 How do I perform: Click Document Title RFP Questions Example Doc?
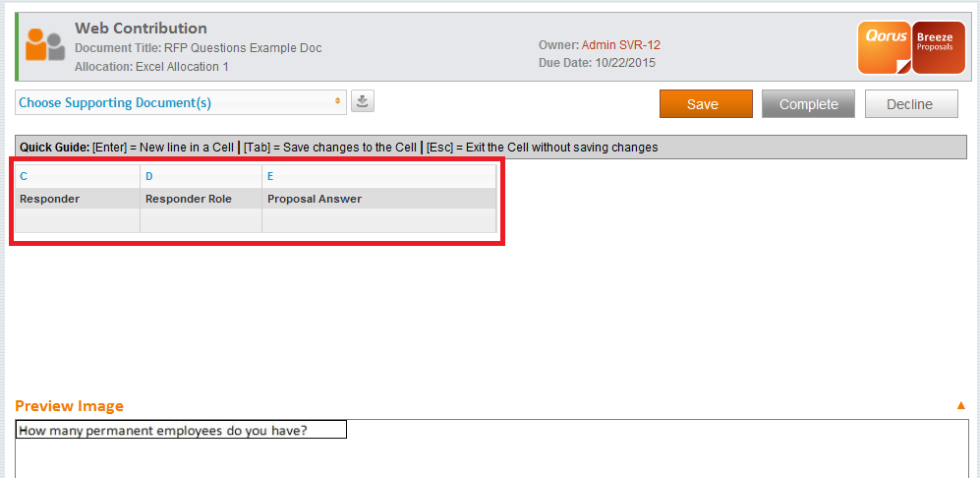tap(199, 48)
